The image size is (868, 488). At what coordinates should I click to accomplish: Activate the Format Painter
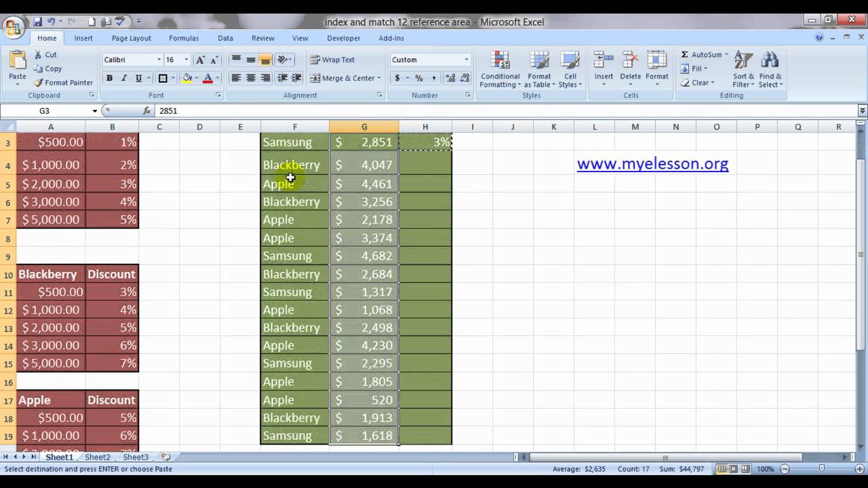coord(63,83)
